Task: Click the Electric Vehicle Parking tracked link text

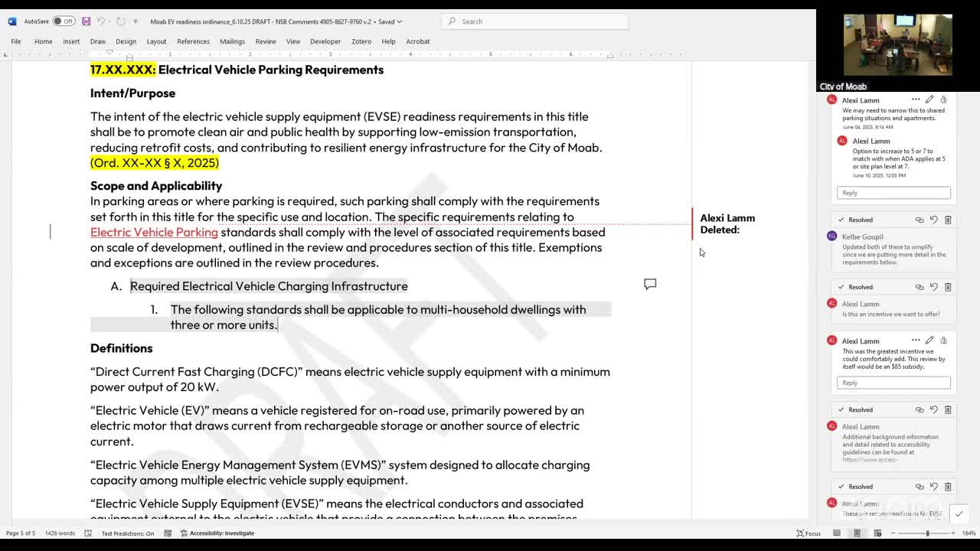Action: tap(154, 232)
